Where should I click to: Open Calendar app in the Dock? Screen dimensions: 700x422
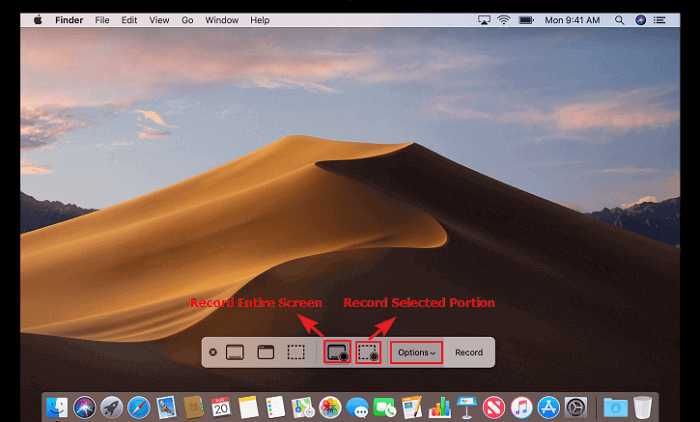(x=221, y=407)
